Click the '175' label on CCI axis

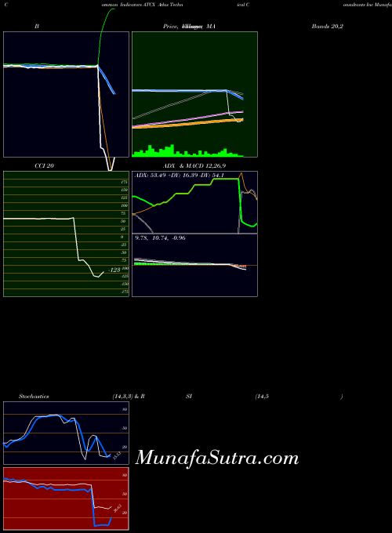coord(124,182)
